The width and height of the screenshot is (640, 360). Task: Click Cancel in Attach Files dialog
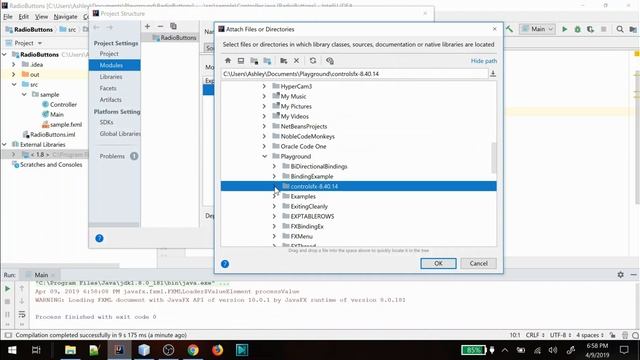(x=478, y=263)
